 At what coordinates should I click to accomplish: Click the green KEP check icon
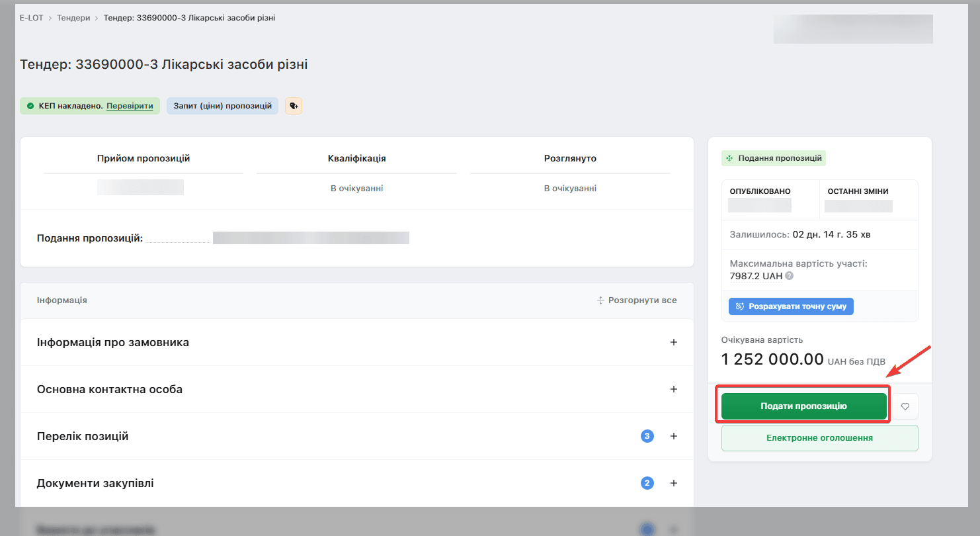pos(30,106)
